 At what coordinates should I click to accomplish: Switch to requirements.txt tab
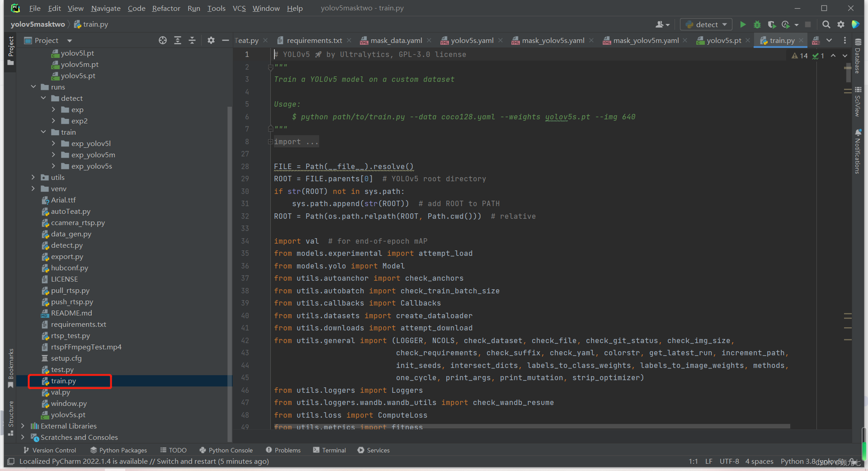(314, 40)
